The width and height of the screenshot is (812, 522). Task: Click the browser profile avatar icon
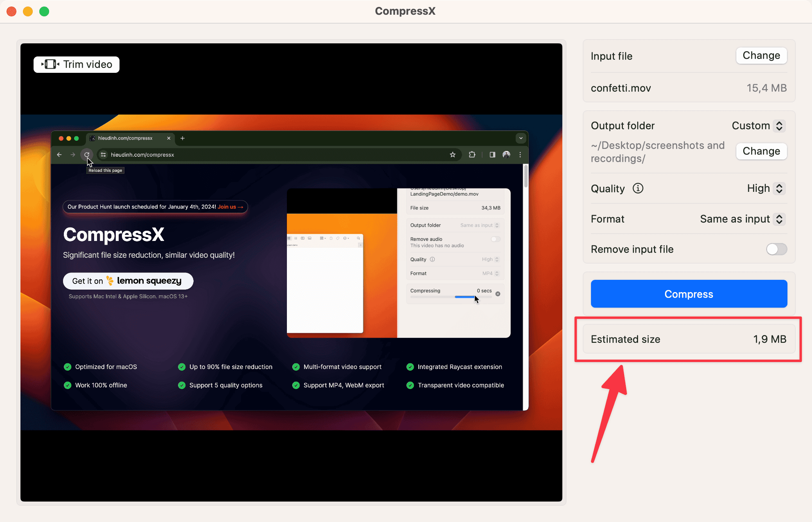(x=506, y=155)
